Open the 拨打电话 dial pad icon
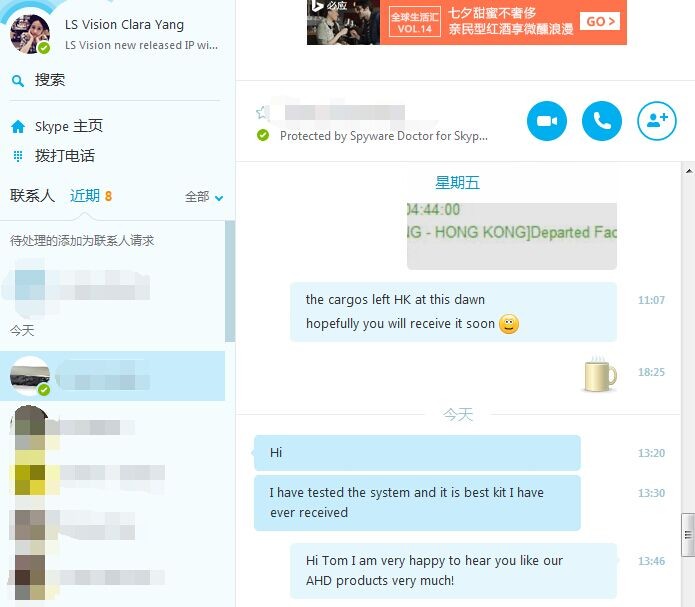 18,156
